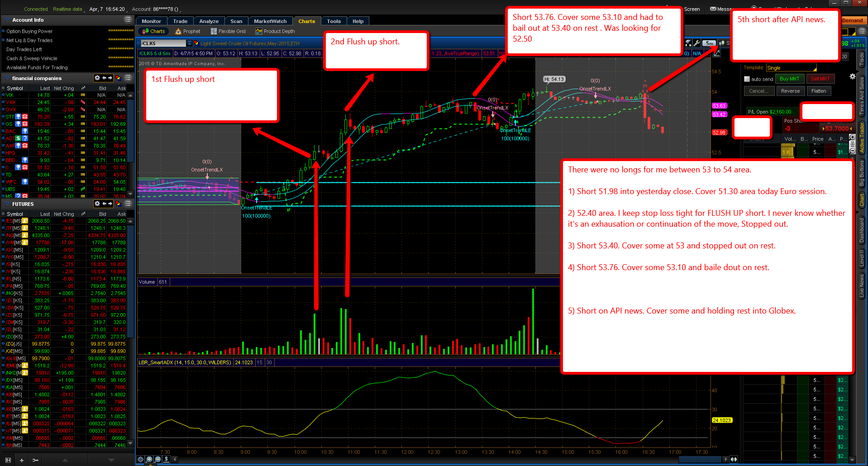Collapse the financial companies watchlist
Viewport: 868px width, 466px height.
click(7, 78)
